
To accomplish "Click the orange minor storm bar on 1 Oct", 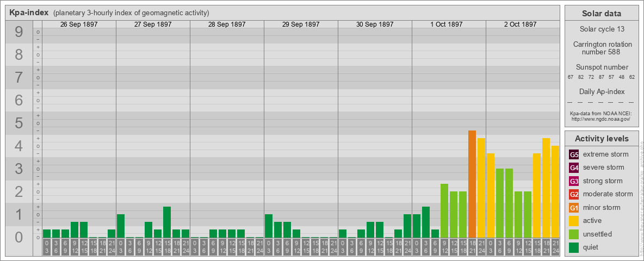I will point(472,184).
